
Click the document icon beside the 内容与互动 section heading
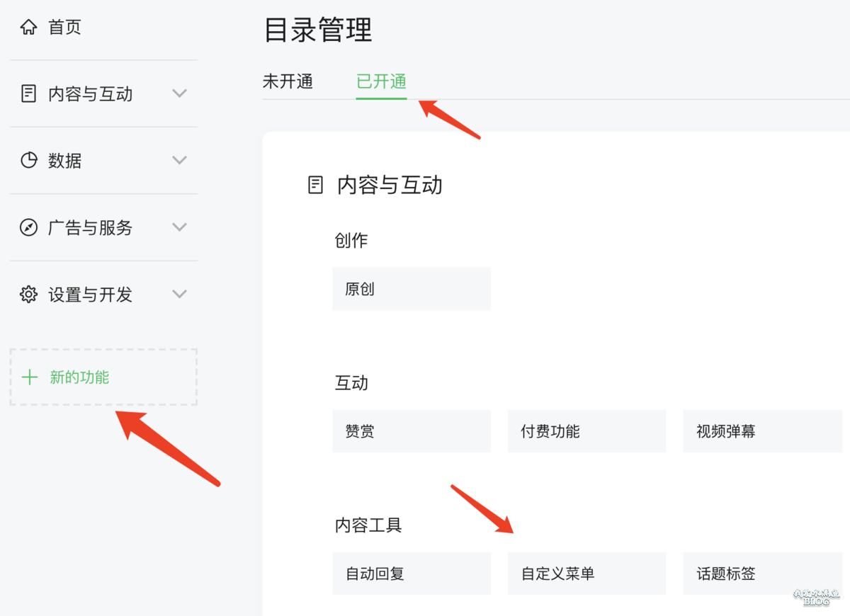[x=315, y=186]
